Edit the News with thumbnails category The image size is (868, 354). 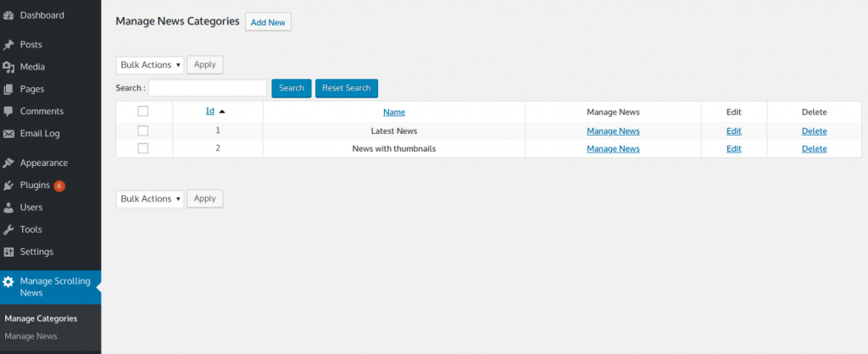[x=734, y=149]
